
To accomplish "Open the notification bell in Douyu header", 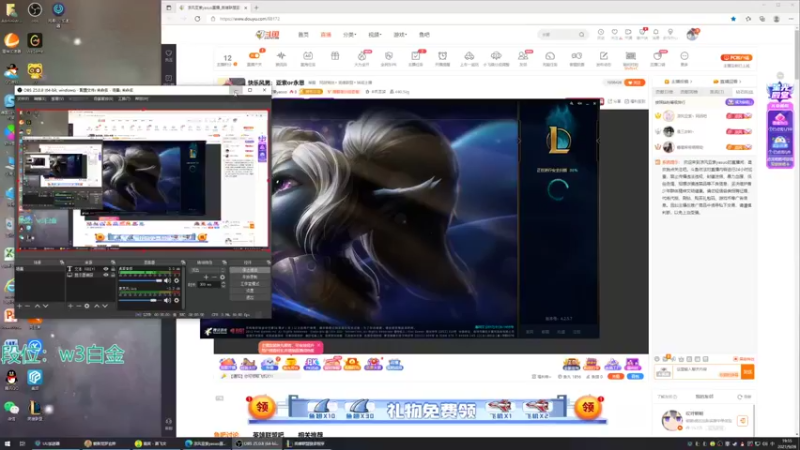I will (x=656, y=32).
